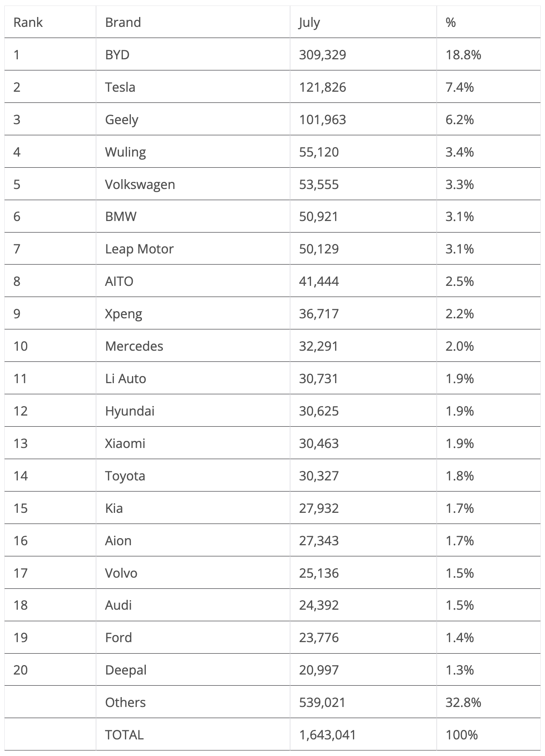This screenshot has height=756, width=545.
Task: Select the Wuling brand cell
Action: [125, 152]
